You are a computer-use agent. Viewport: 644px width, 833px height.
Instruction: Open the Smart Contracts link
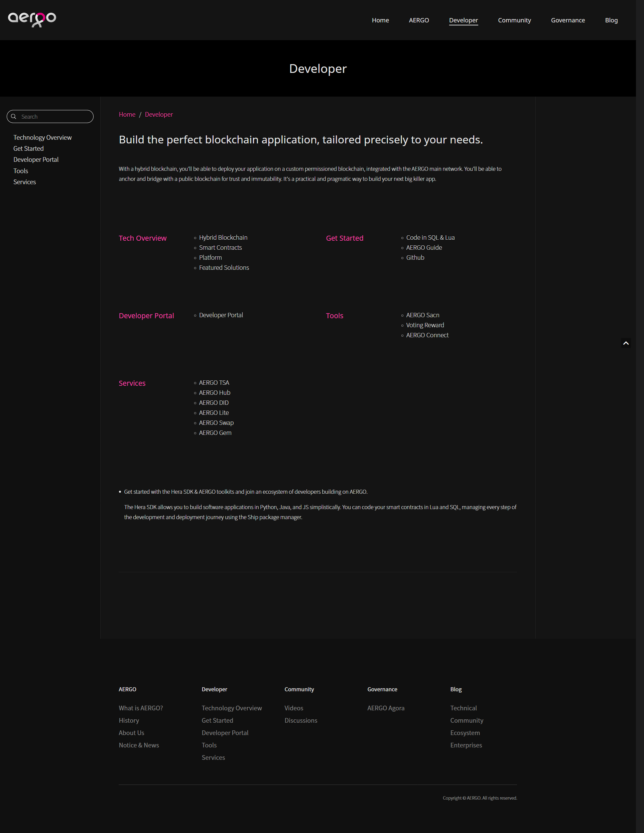[220, 248]
